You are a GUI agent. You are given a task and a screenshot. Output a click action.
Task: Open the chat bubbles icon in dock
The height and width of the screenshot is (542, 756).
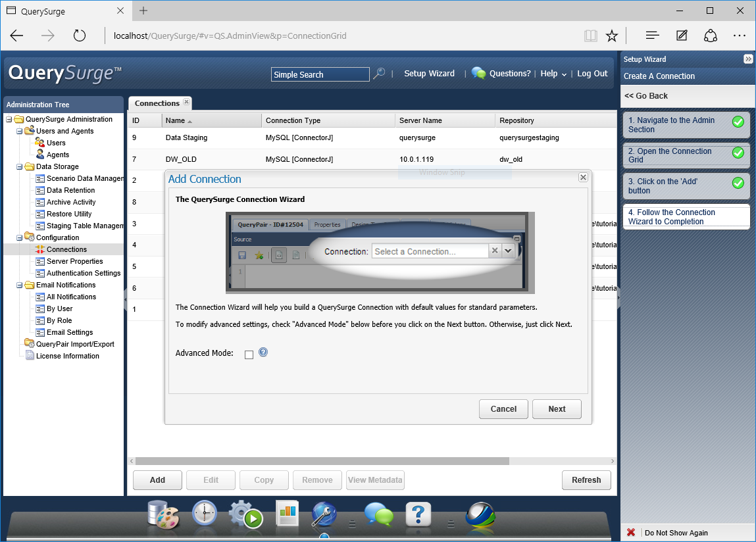click(x=378, y=514)
